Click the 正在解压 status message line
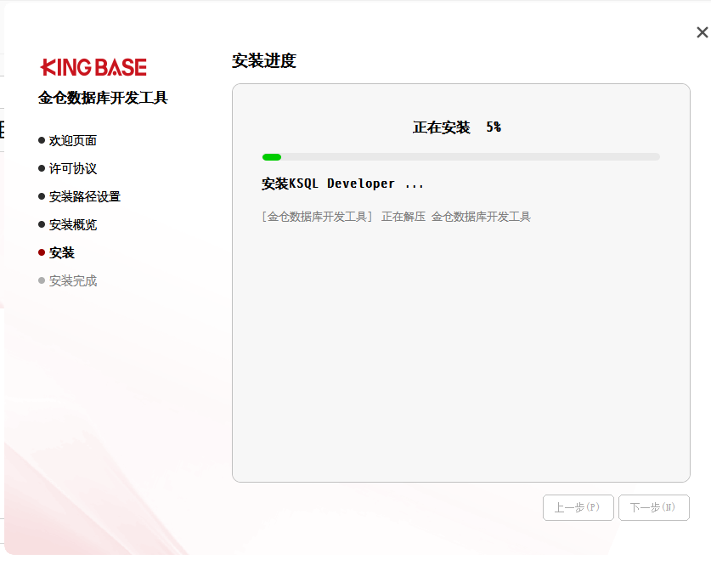Screen dimensions: 711x588 coord(396,217)
